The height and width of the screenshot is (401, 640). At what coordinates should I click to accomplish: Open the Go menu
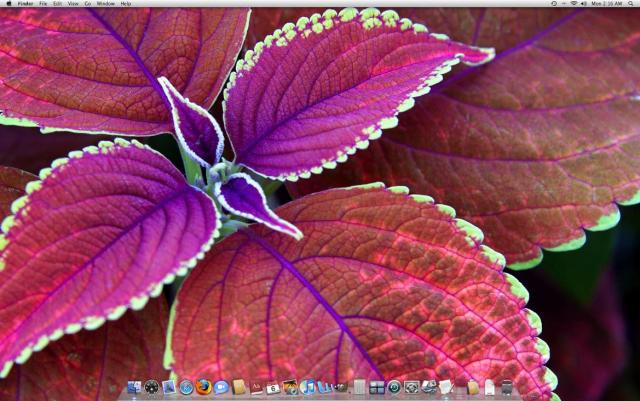tap(88, 3)
